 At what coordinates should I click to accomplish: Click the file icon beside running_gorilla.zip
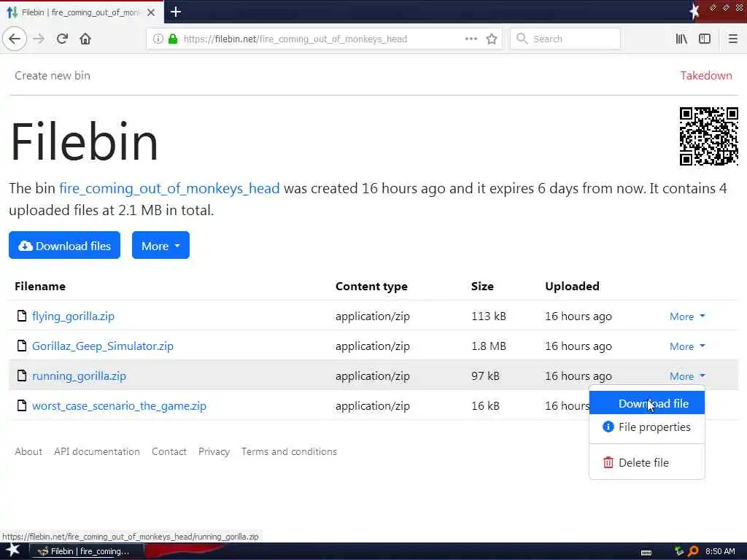pyautogui.click(x=21, y=376)
